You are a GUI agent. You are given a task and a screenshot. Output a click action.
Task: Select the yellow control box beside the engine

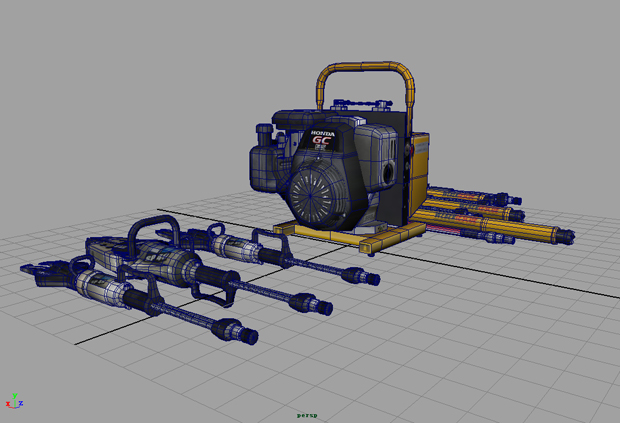(x=419, y=172)
